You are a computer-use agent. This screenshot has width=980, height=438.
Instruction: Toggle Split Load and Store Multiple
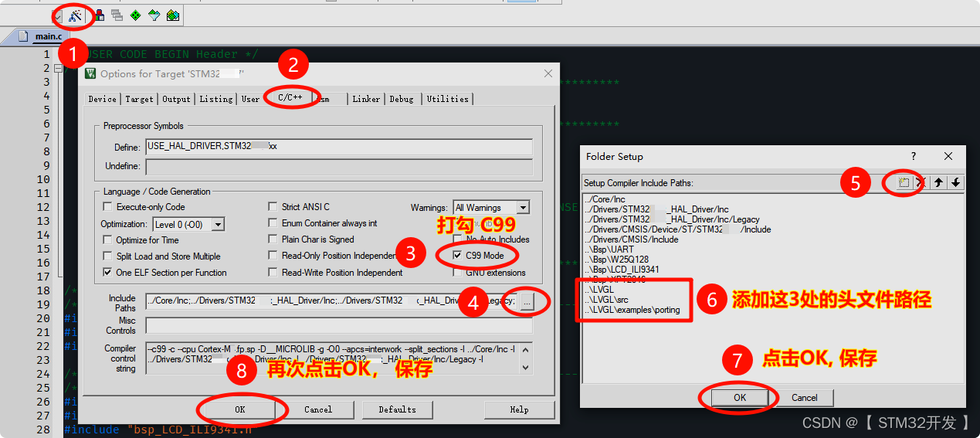(x=108, y=256)
